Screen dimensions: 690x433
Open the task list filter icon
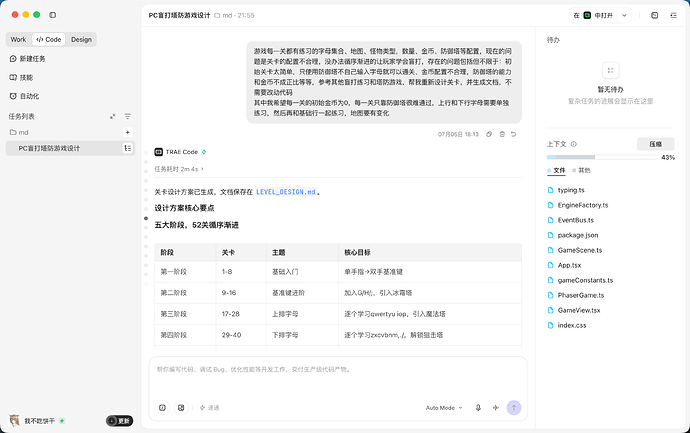pyautogui.click(x=128, y=117)
